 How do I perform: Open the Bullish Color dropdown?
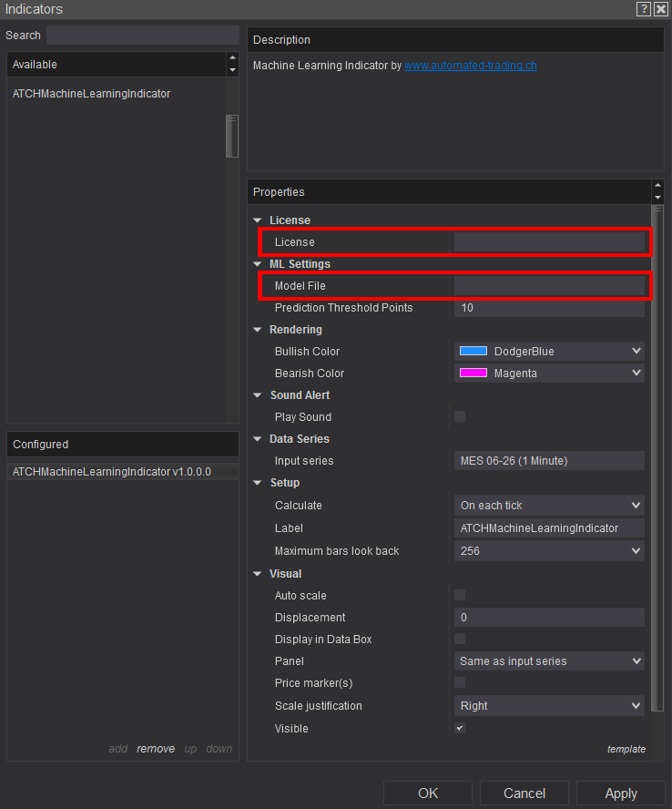[549, 351]
